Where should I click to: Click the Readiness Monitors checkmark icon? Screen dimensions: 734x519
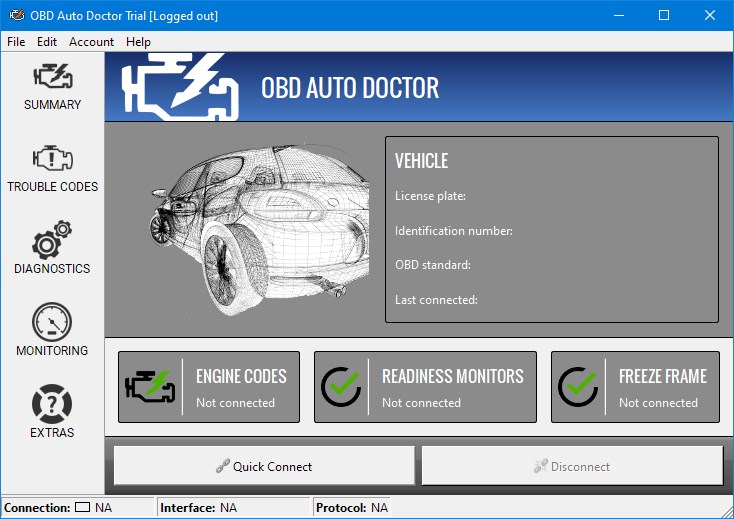341,387
